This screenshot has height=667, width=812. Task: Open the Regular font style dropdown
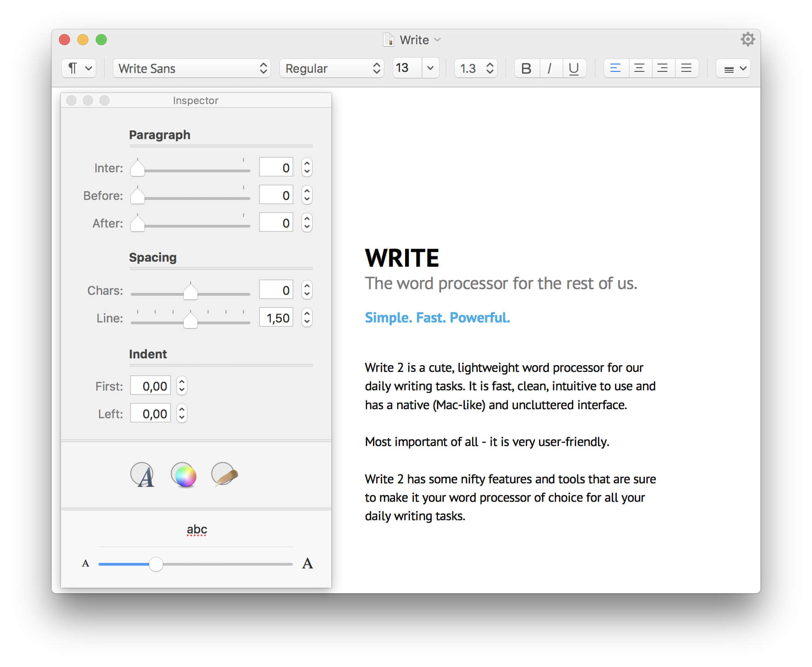(x=332, y=68)
